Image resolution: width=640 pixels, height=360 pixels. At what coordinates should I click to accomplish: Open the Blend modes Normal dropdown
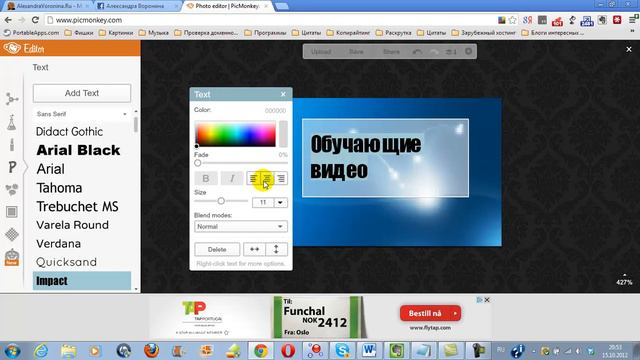pyautogui.click(x=241, y=227)
